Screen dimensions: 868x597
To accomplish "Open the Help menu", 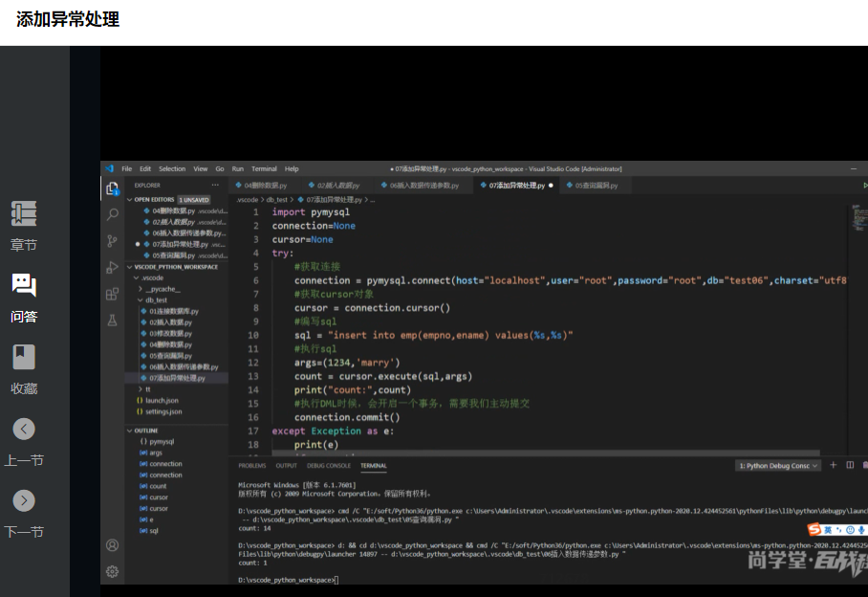I will click(x=292, y=169).
